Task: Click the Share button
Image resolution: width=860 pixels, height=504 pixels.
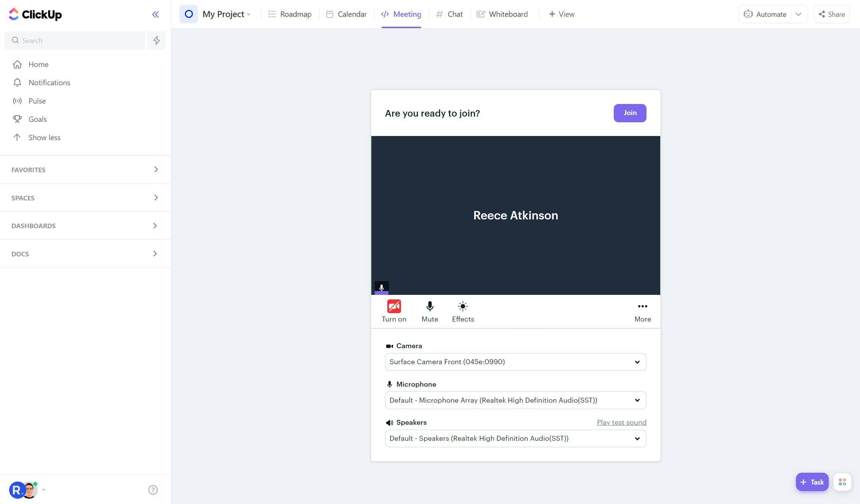Action: click(832, 14)
